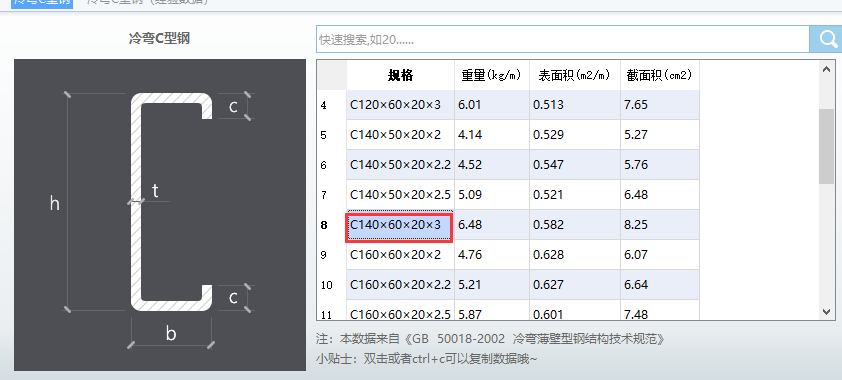Image resolution: width=842 pixels, height=380 pixels.
Task: Click the vertical scrollbar thumb
Action: [x=826, y=147]
